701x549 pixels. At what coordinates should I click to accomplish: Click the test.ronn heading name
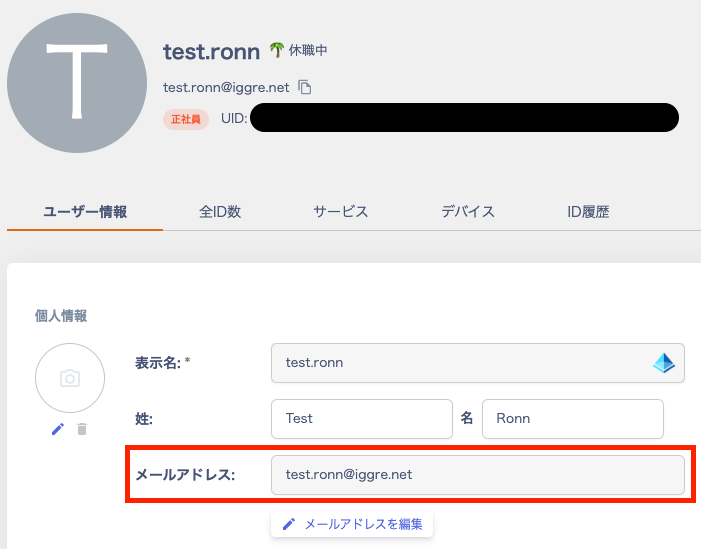211,51
